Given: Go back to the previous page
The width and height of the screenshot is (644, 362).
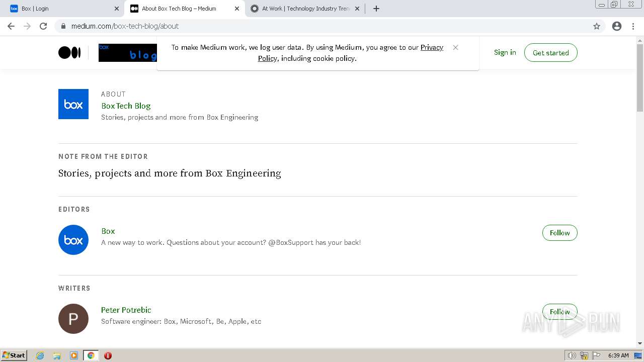Looking at the screenshot, I should tap(11, 26).
